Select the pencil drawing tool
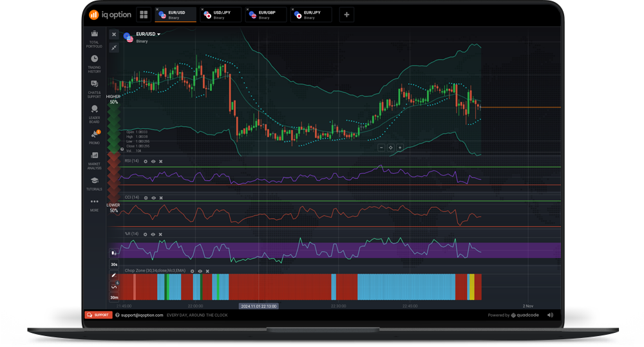Screen dimensions: 644x347 (x=114, y=276)
